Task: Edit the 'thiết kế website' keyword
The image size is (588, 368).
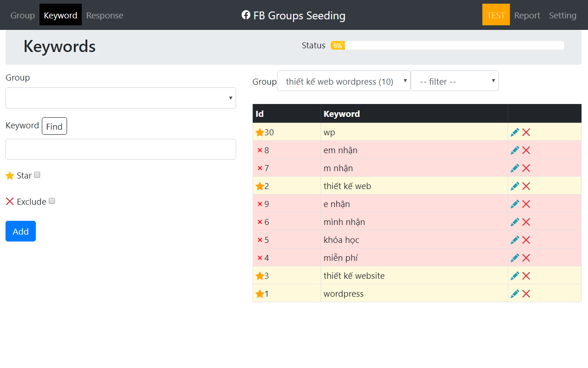Action: [515, 276]
